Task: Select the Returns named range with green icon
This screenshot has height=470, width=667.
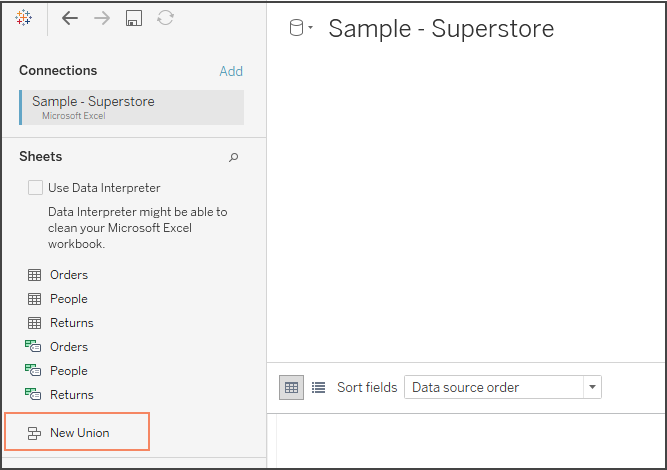Action: click(x=60, y=395)
